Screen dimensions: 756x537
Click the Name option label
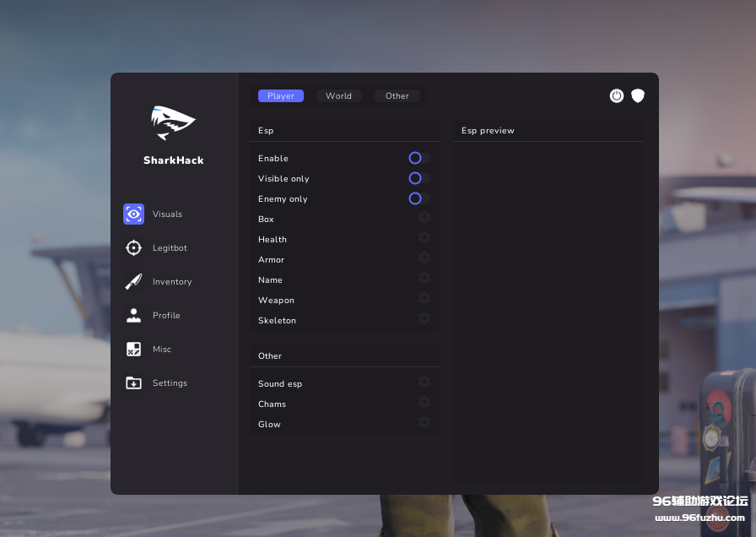271,279
